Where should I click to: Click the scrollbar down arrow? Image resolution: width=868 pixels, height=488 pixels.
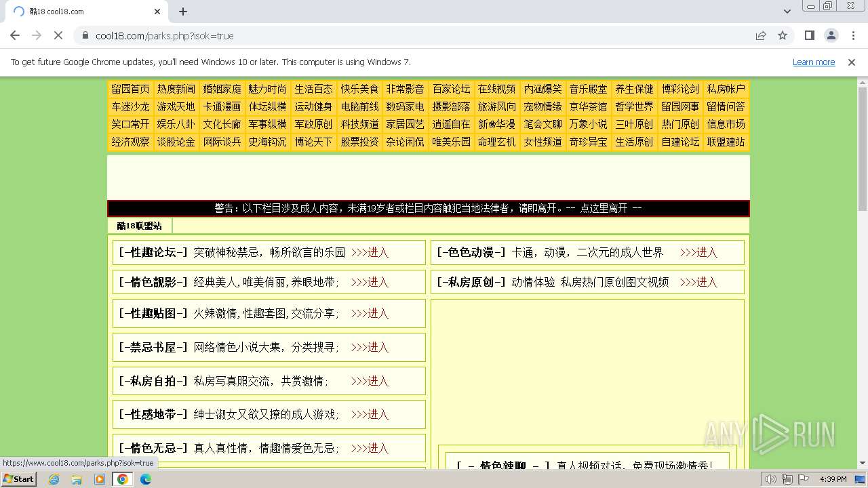point(863,463)
